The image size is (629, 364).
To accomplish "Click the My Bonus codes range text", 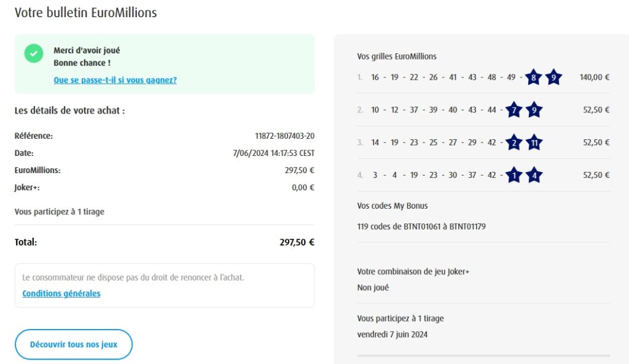I will coord(421,227).
